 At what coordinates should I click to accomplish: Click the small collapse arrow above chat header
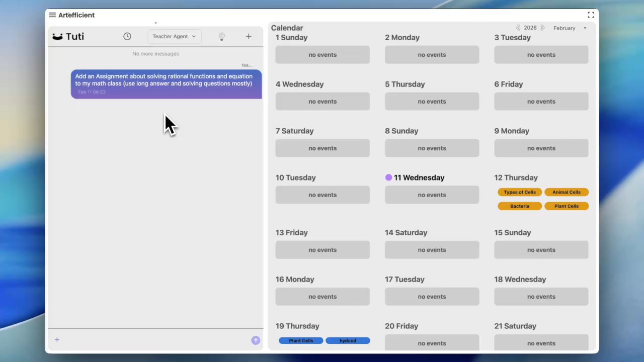pyautogui.click(x=155, y=23)
